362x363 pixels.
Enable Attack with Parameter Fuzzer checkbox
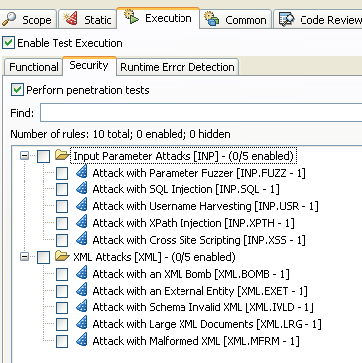point(62,173)
